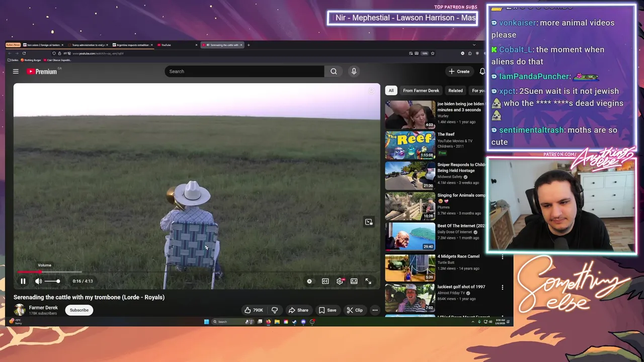Open Farmer Derek channel avatar

click(20, 310)
